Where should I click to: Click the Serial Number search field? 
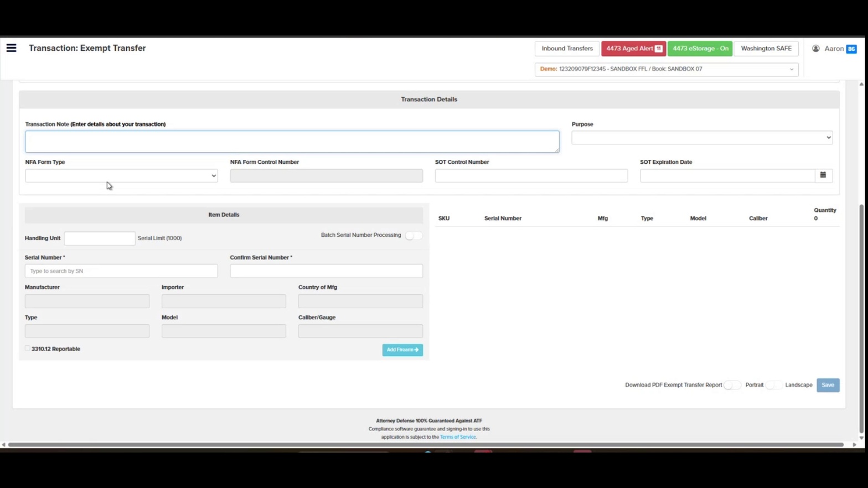[x=121, y=271]
